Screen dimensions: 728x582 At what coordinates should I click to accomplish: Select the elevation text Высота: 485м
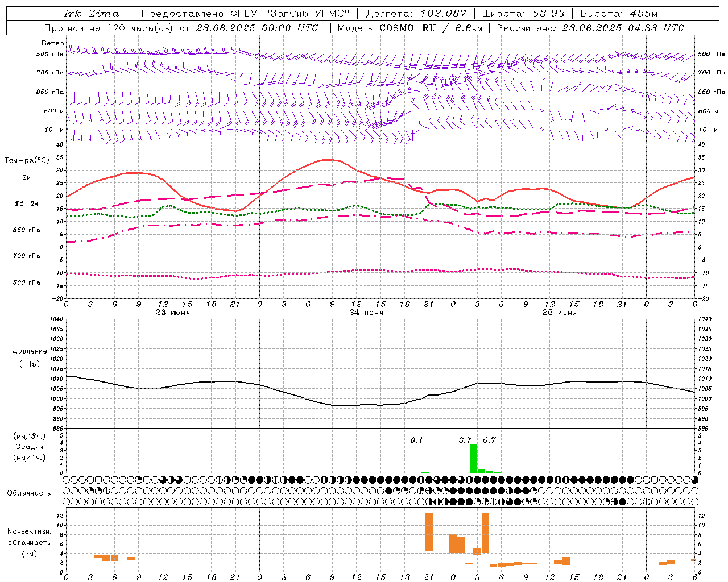tap(619, 14)
